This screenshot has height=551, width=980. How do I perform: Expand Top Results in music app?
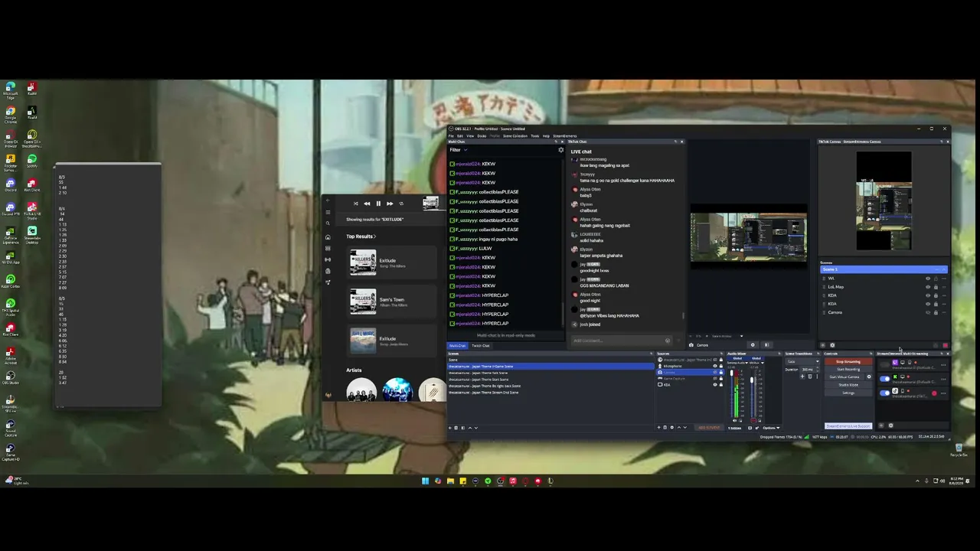coord(361,236)
